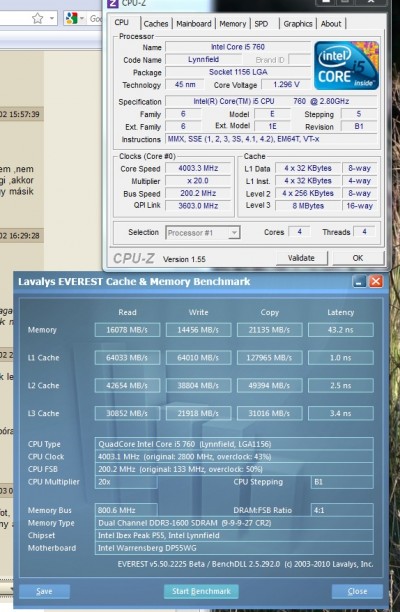Click OK in the CPU-Z window
400x612 pixels.
tap(358, 258)
